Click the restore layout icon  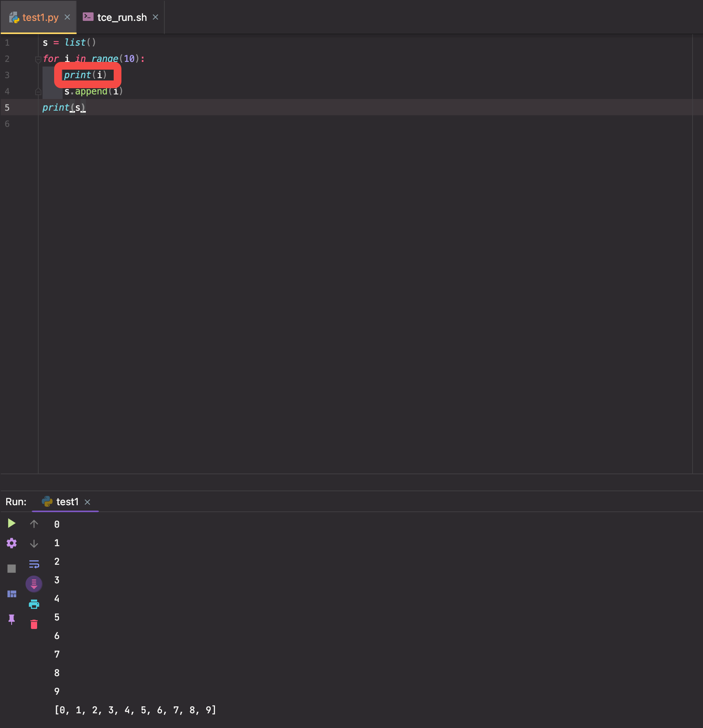[x=12, y=594]
